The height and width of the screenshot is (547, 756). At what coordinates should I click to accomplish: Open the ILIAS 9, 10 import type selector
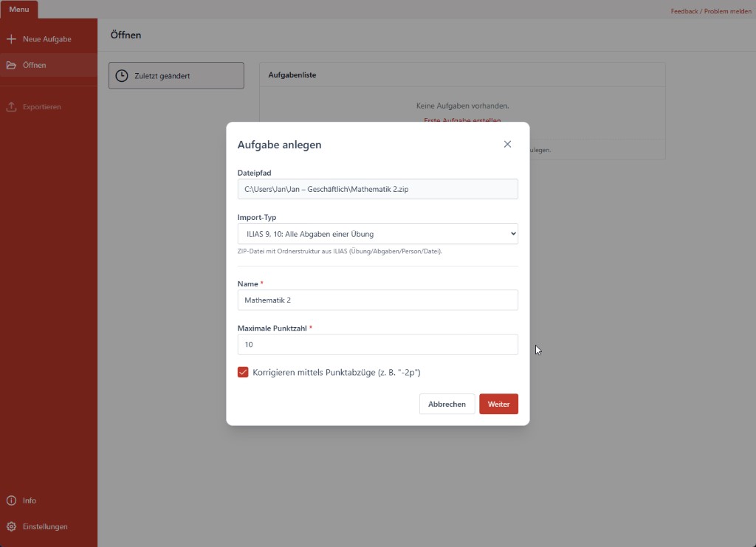pos(377,234)
